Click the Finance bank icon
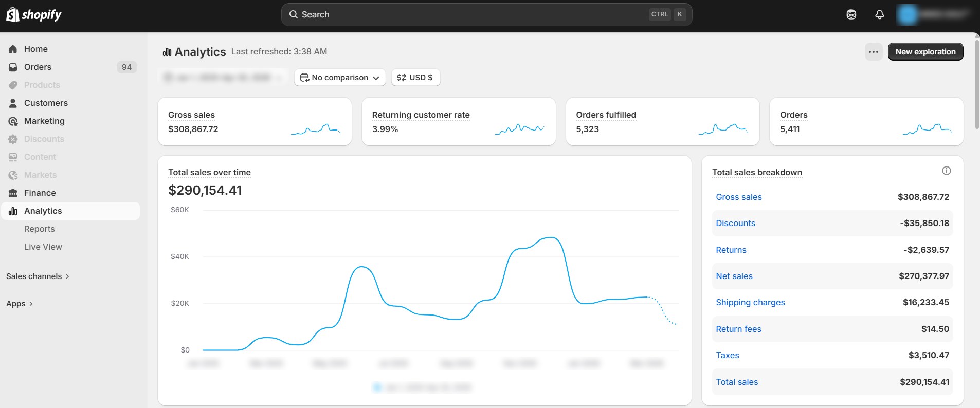Image resolution: width=980 pixels, height=408 pixels. (x=13, y=193)
